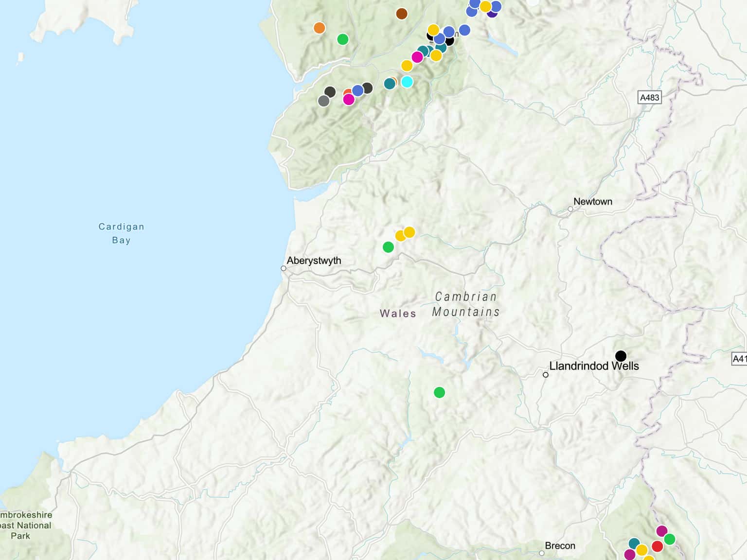
Task: Select the bright cyan marker
Action: 407,82
